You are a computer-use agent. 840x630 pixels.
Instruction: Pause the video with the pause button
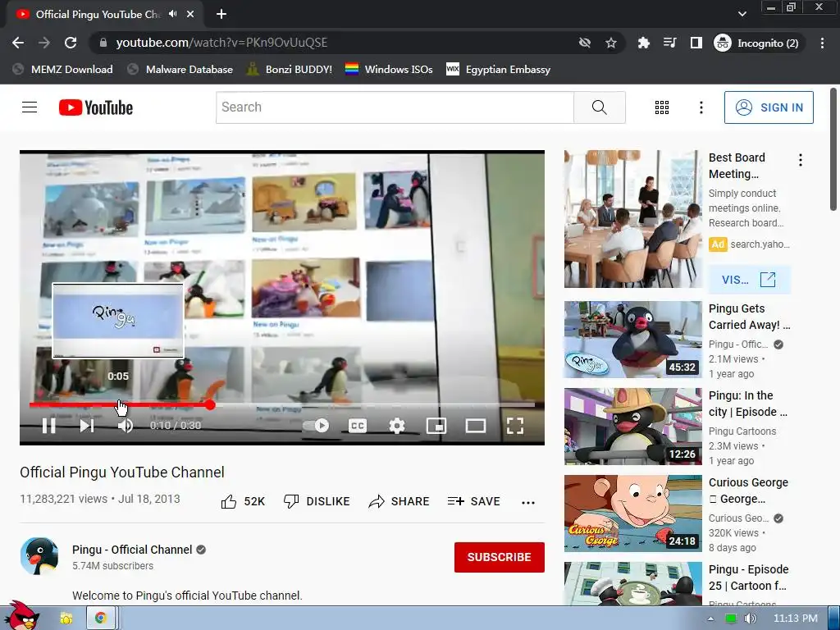pyautogui.click(x=48, y=426)
